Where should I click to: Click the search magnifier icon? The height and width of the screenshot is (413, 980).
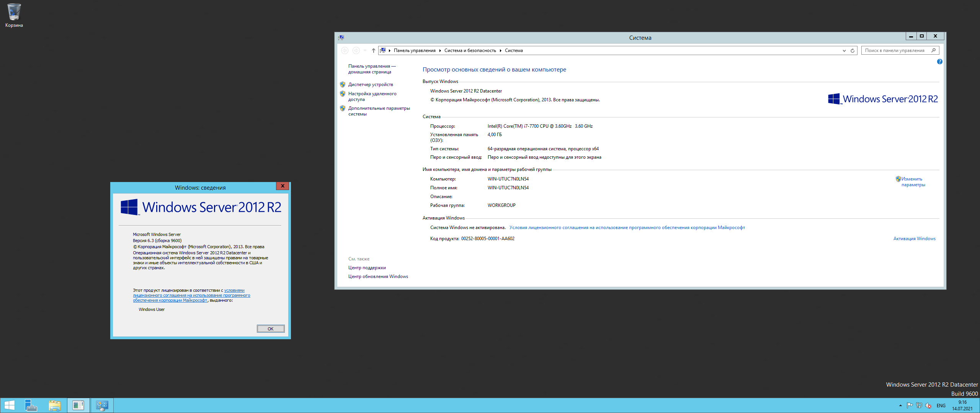[x=934, y=50]
